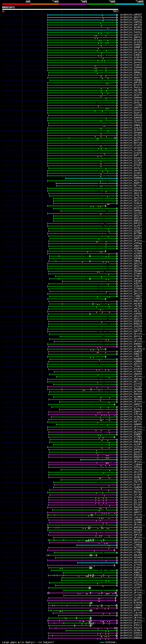The image size is (146, 644).
Task: Click the purple ~60% identity legend bar
Action: click(73, 4)
